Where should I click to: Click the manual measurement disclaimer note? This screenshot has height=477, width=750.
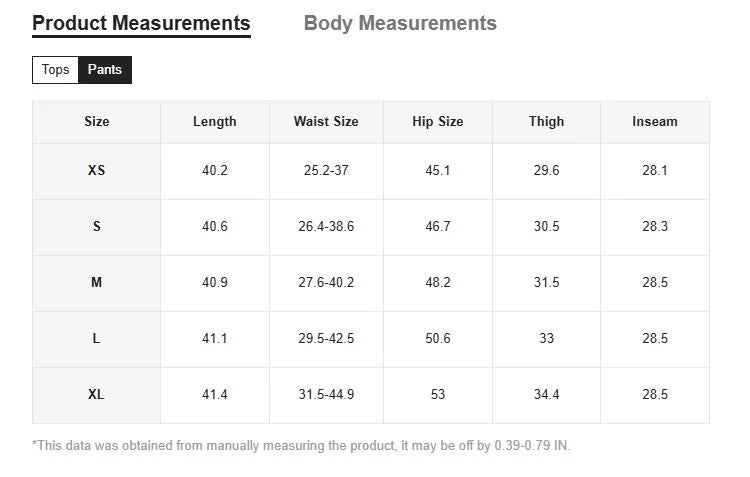pos(301,446)
